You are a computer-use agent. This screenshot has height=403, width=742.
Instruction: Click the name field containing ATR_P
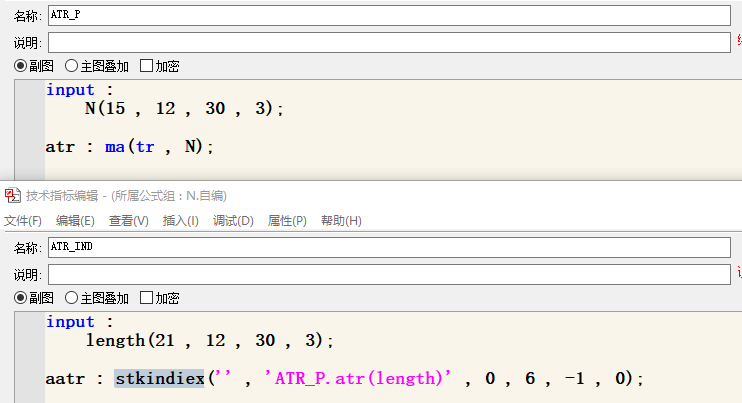tap(389, 15)
